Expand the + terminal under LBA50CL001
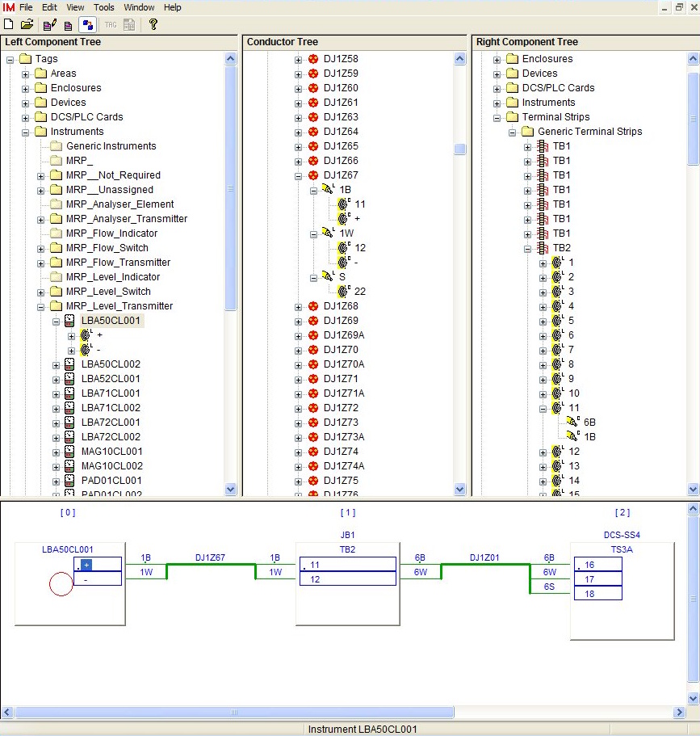The width and height of the screenshot is (700, 736). [x=71, y=336]
